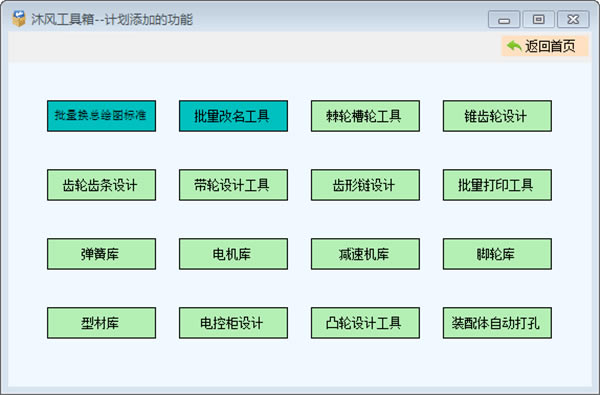Screen dimensions: 600x395
Task: Launch 棘轮槽轮工具
Action: [x=365, y=116]
